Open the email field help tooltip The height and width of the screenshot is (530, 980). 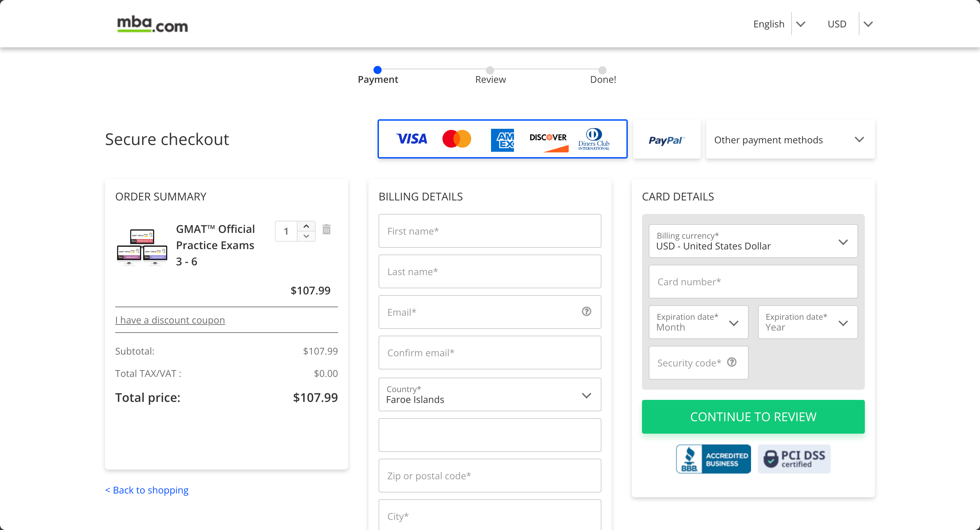(586, 311)
